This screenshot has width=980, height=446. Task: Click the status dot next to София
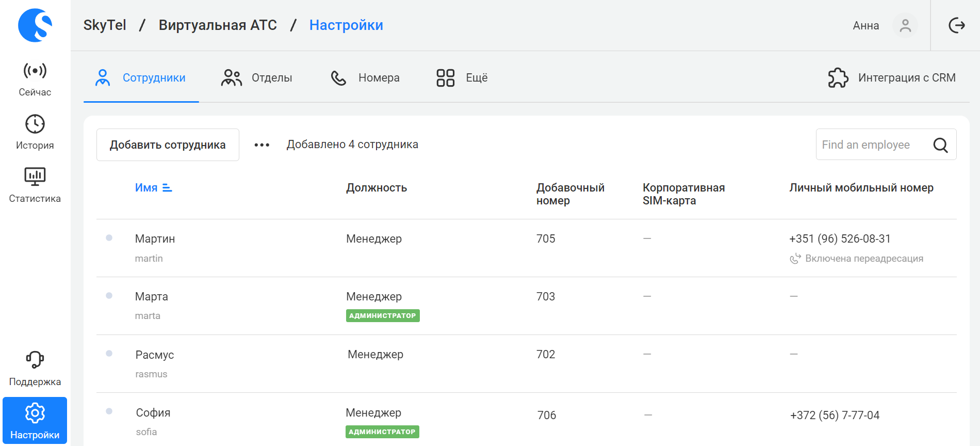[x=109, y=411]
